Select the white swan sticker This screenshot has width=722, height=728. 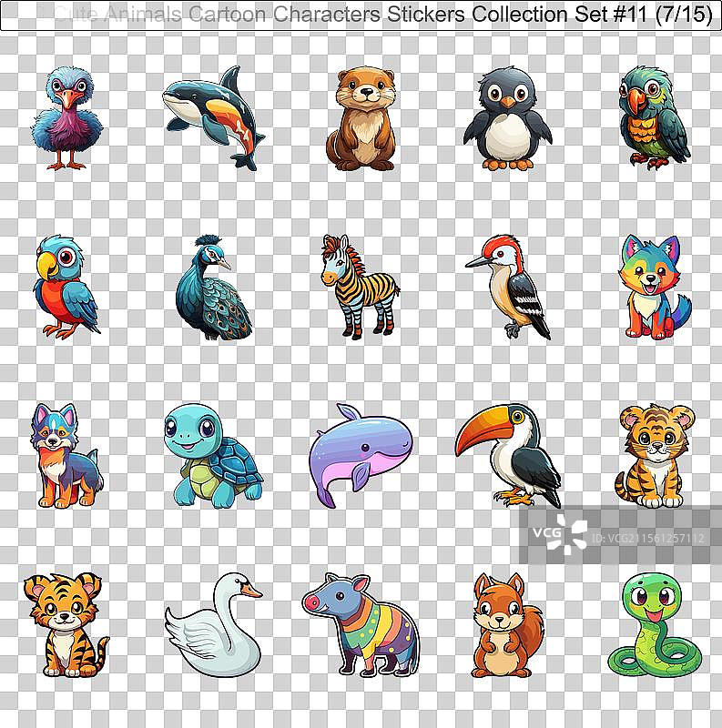[216, 624]
